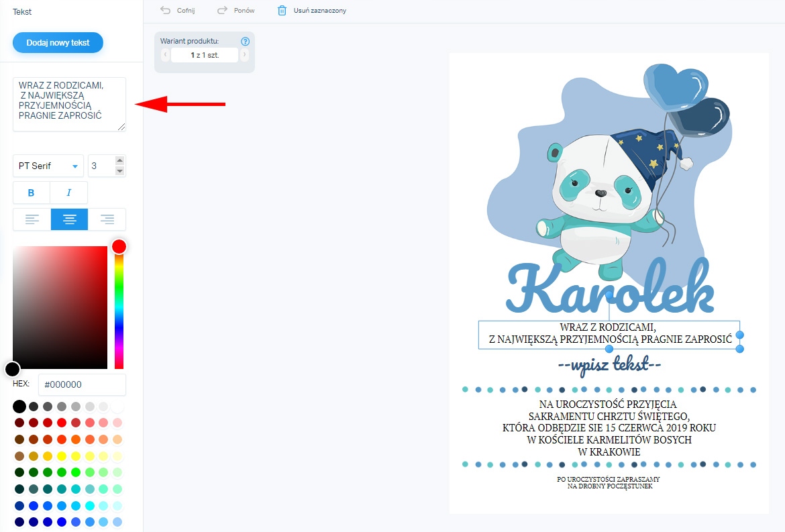Align text to the left
Image resolution: width=785 pixels, height=532 pixels.
(32, 219)
